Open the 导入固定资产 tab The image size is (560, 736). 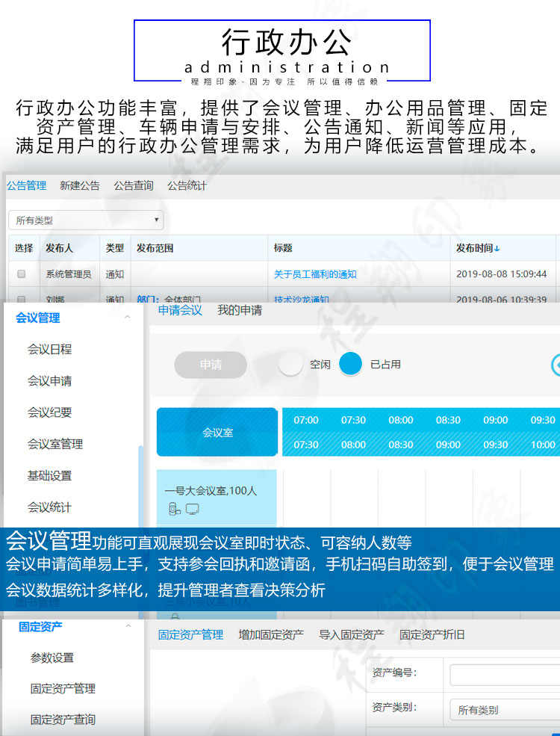351,634
